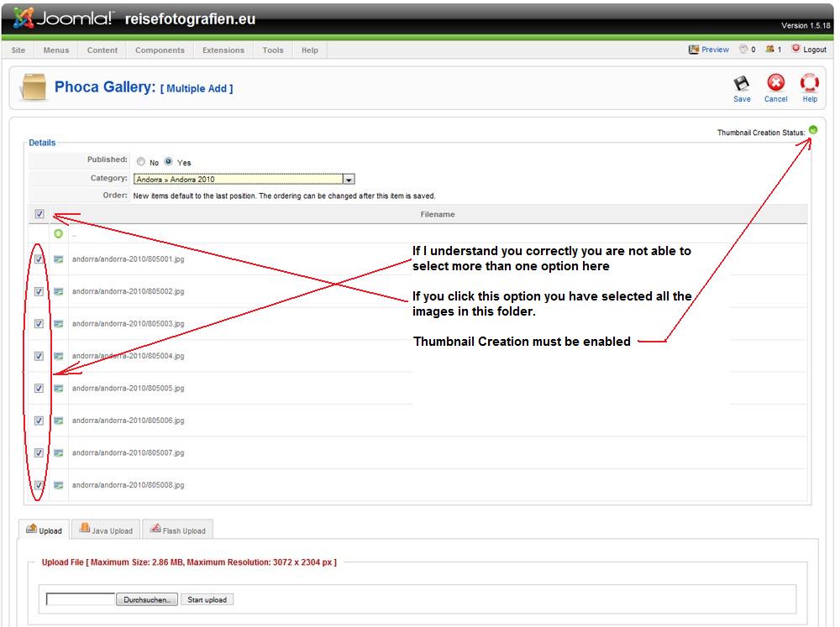Select the Published 'No' radio button
This screenshot has height=627, width=840.
click(141, 162)
